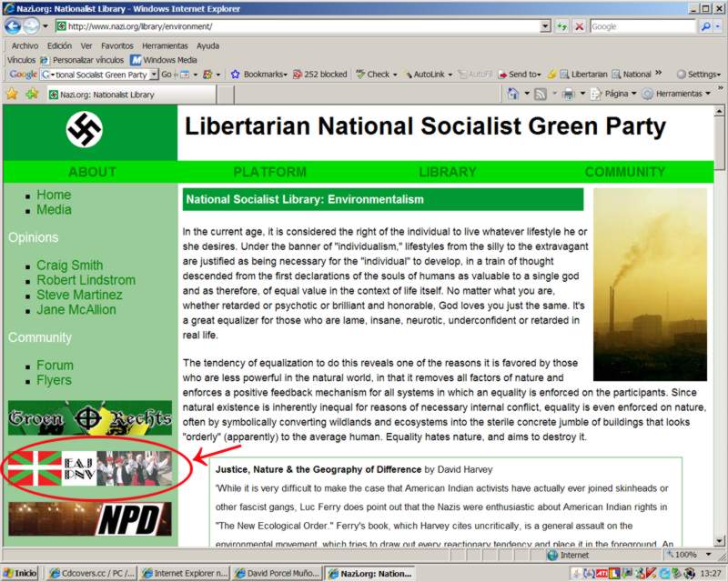Viewport: 728px width, 582px height.
Task: Click the red Stop loading icon
Action: coord(579,26)
